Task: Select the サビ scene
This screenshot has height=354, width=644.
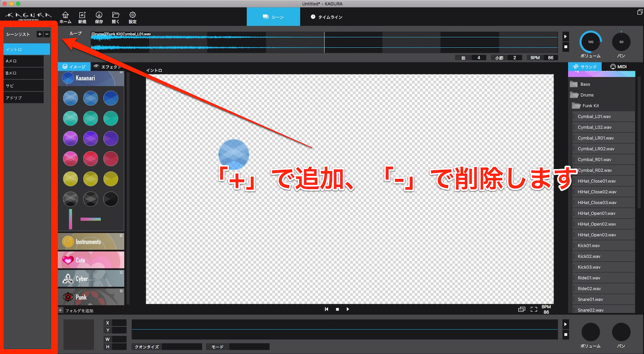Action: (x=23, y=86)
